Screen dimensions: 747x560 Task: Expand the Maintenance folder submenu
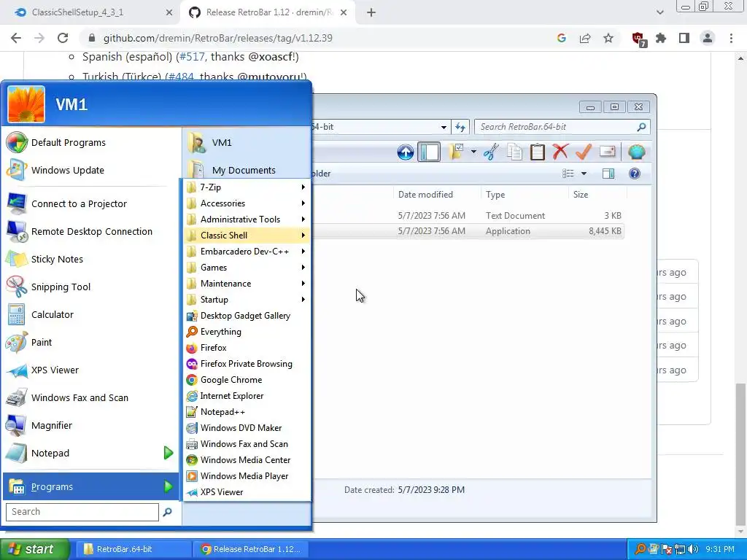[x=247, y=284]
